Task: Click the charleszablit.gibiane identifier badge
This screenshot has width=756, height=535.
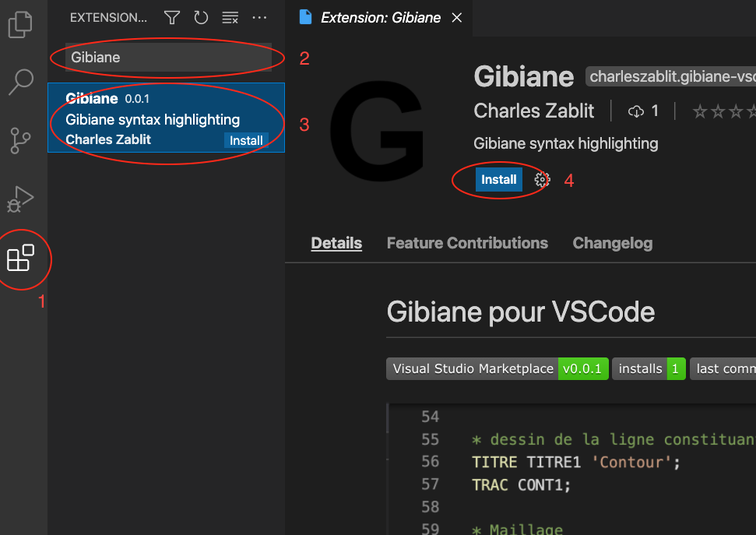Action: 670,76
